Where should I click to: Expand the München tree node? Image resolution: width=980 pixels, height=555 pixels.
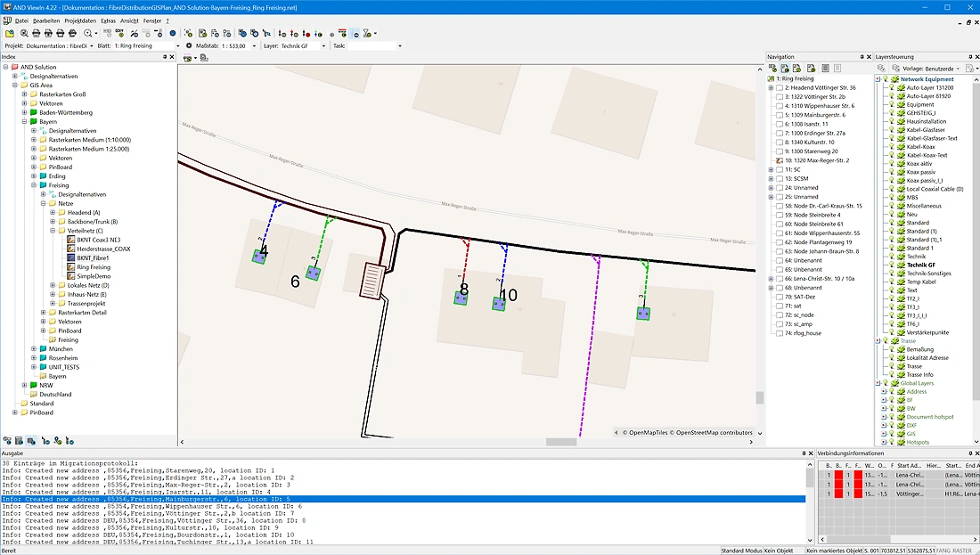pyautogui.click(x=34, y=348)
